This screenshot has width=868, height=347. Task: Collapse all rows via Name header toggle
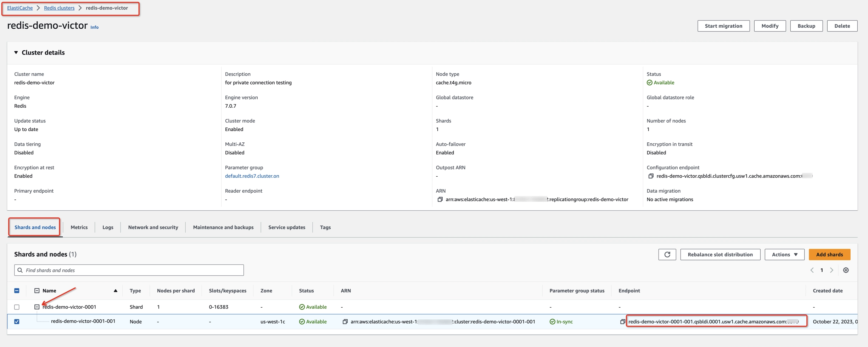(37, 291)
